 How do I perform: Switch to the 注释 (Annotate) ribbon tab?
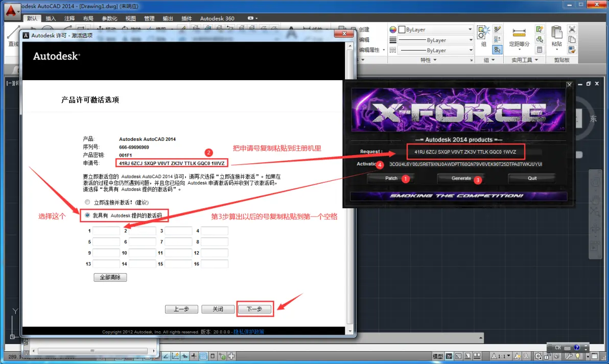click(69, 18)
